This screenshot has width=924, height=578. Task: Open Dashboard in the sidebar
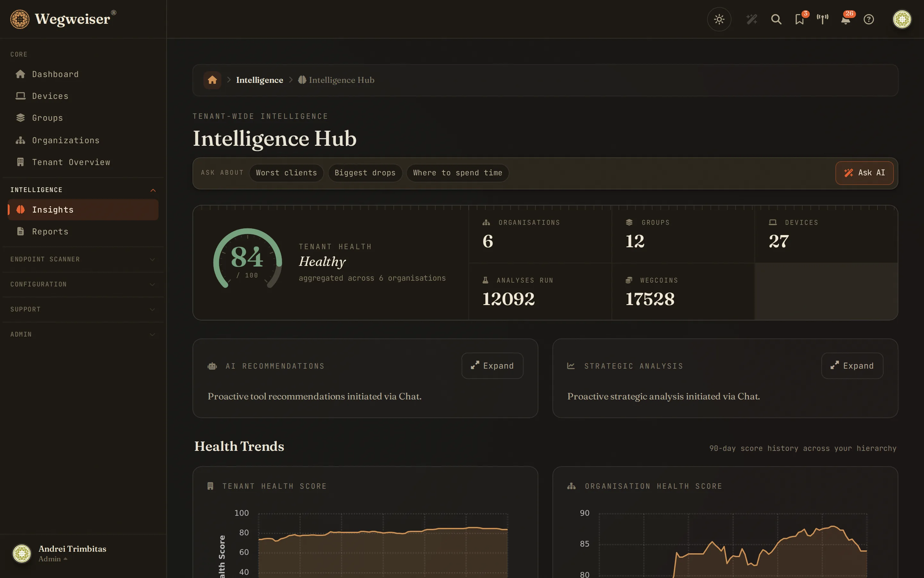(83, 74)
